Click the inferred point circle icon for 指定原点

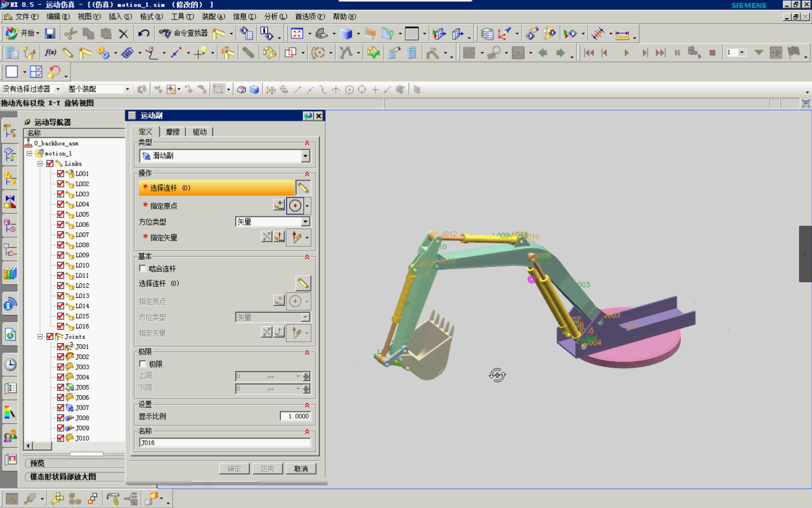(x=295, y=205)
